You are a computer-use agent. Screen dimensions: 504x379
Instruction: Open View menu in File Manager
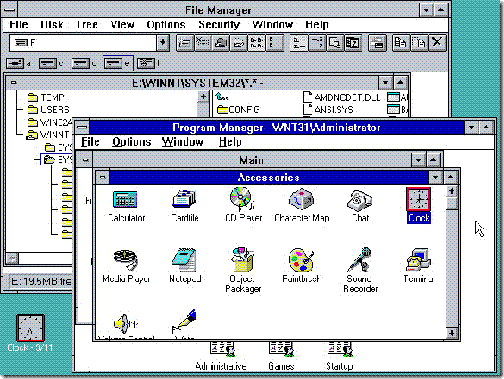[122, 24]
